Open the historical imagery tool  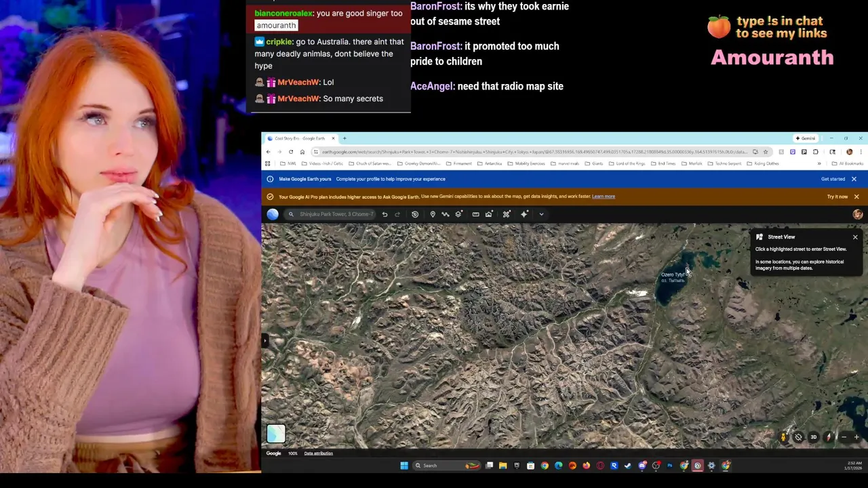415,214
